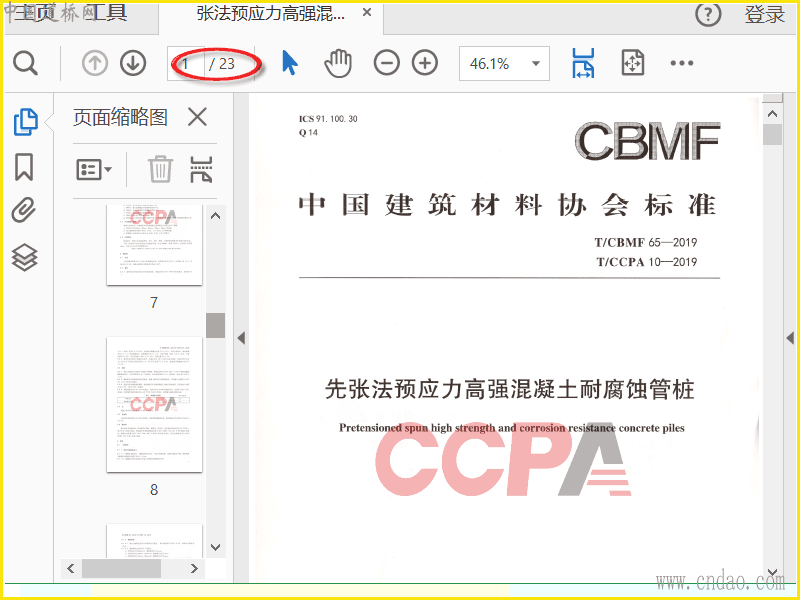800x600 pixels.
Task: Open the attachments paperclip panel
Action: click(24, 210)
